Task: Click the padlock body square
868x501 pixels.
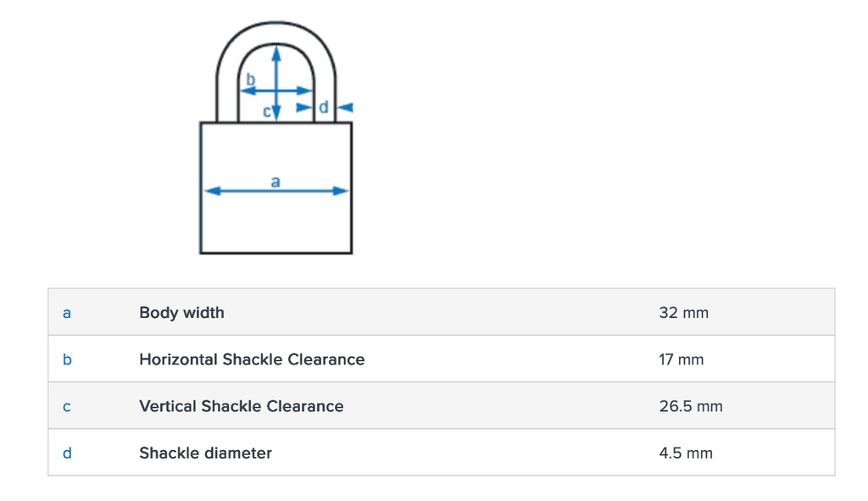Action: click(275, 225)
